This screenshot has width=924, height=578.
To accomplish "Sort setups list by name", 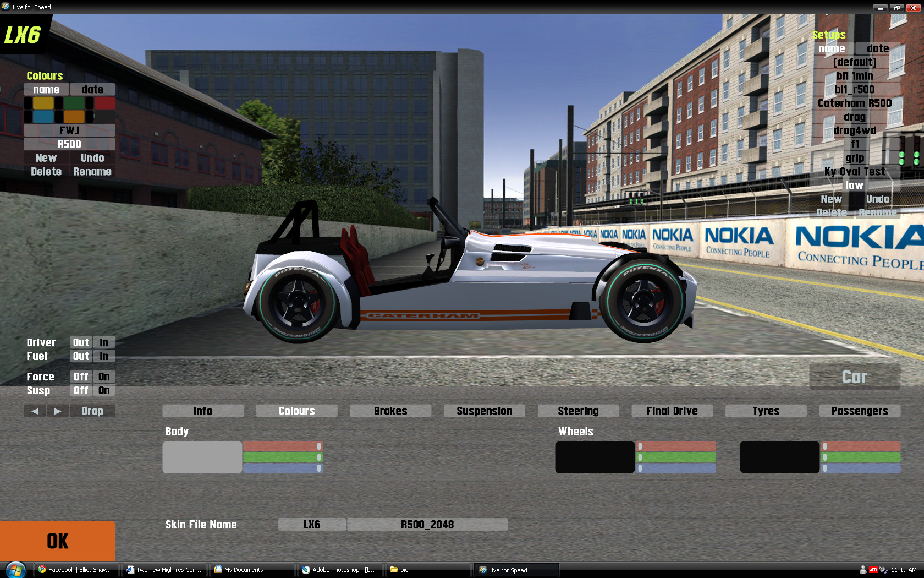I will (x=832, y=48).
